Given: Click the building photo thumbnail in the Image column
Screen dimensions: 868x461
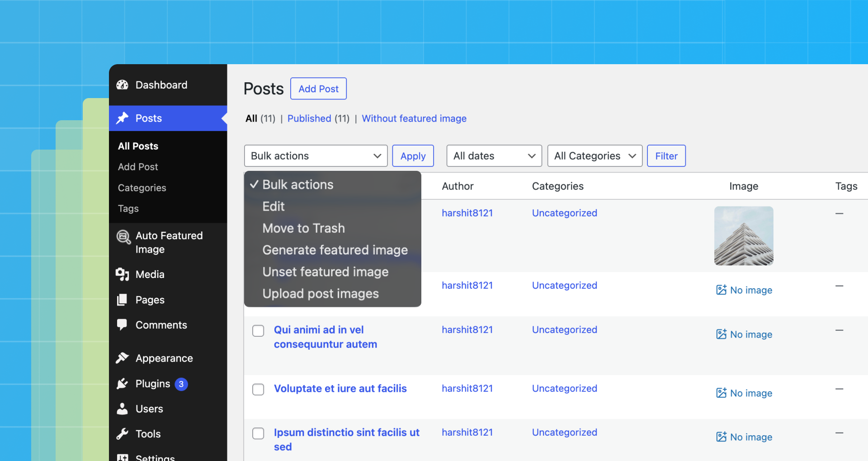Looking at the screenshot, I should point(743,235).
